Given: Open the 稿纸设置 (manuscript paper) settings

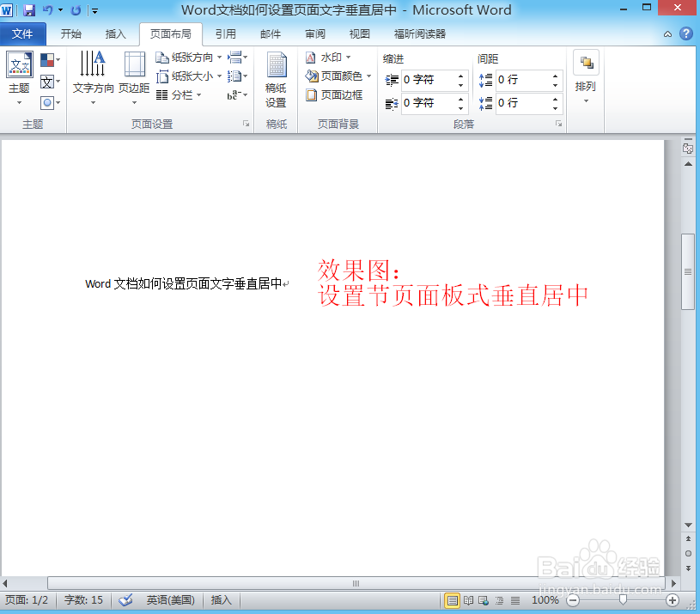Looking at the screenshot, I should tap(276, 76).
